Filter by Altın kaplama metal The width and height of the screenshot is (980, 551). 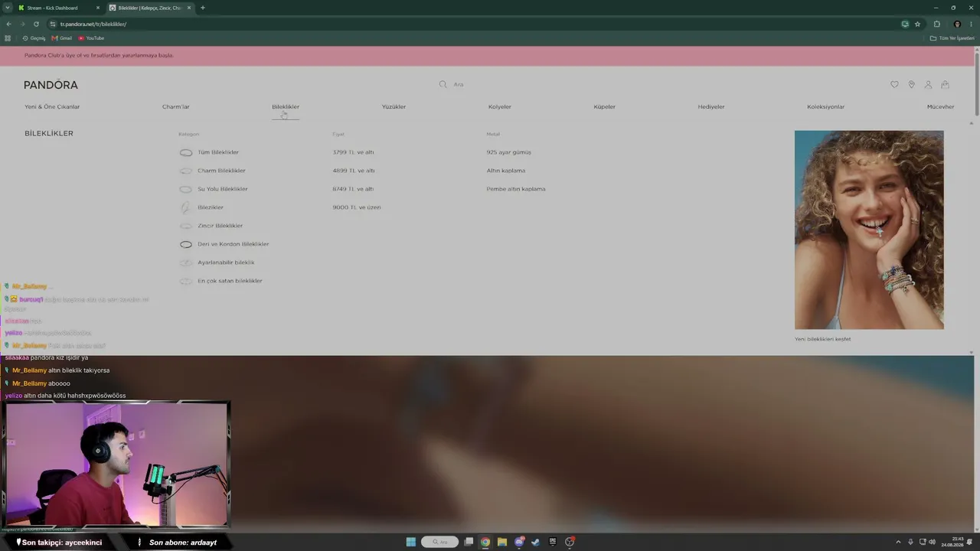(506, 171)
